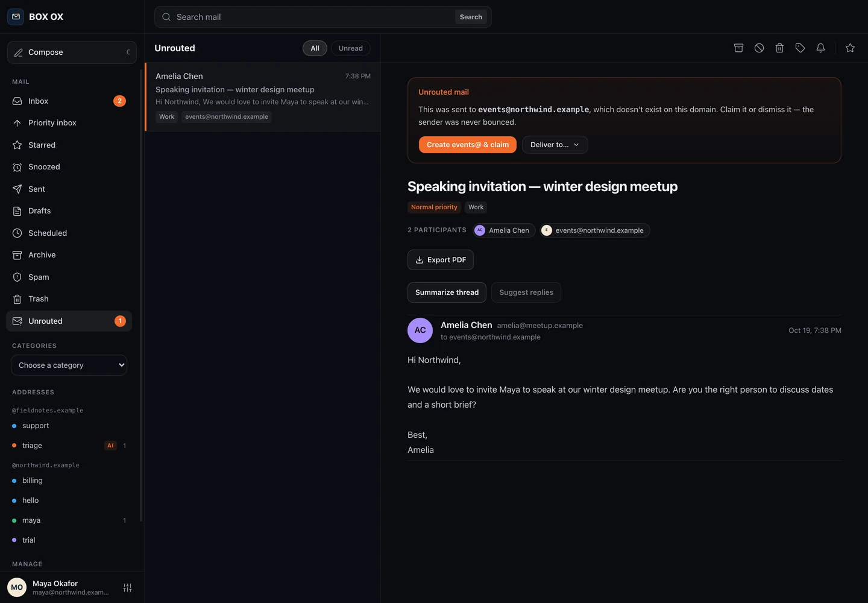Click the events@northwind.example tag in message list
This screenshot has width=868, height=603.
tap(227, 117)
